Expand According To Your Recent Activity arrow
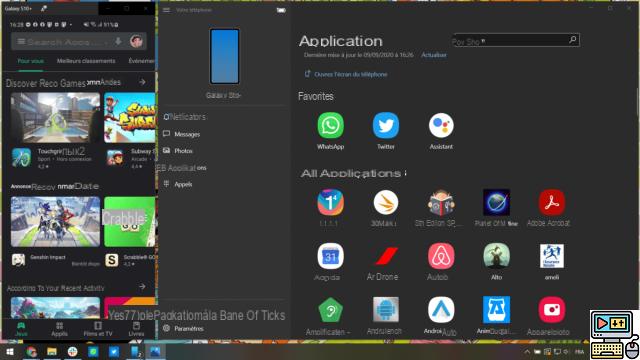 pos(142,287)
